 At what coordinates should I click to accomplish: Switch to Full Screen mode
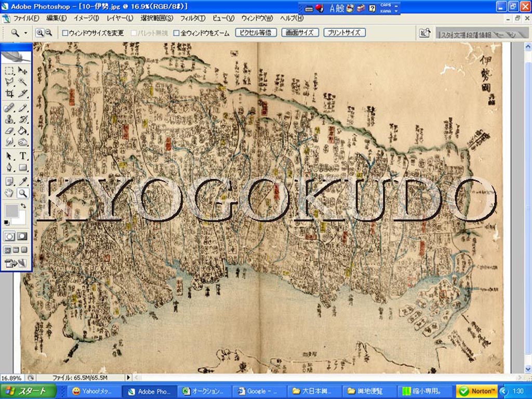pos(24,250)
